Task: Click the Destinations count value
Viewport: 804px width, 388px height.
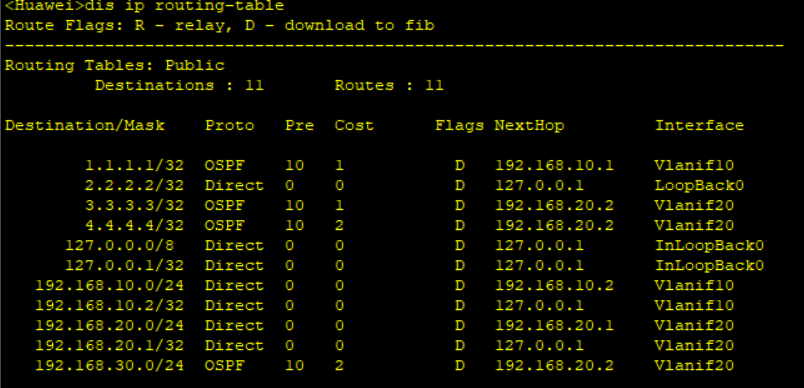Action: (255, 86)
